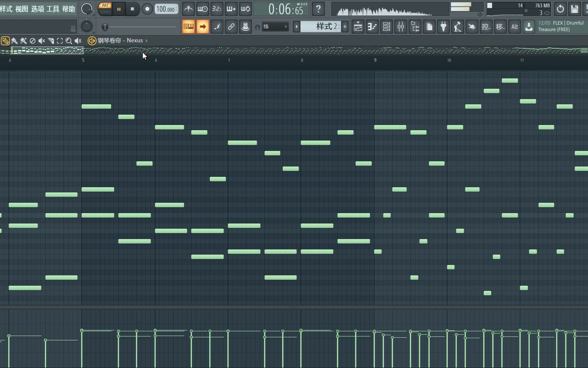This screenshot has height=368, width=588.
Task: Toggle typing keyboard to piano
Action: [189, 27]
